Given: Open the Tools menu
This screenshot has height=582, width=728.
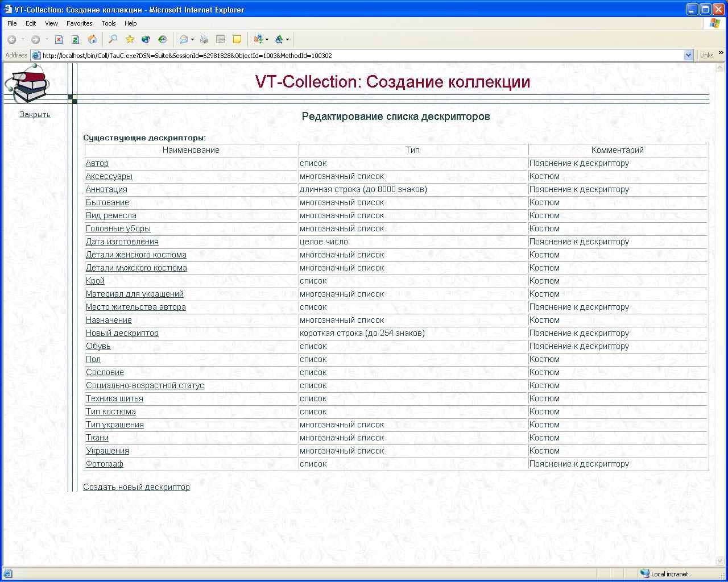Looking at the screenshot, I should point(108,23).
